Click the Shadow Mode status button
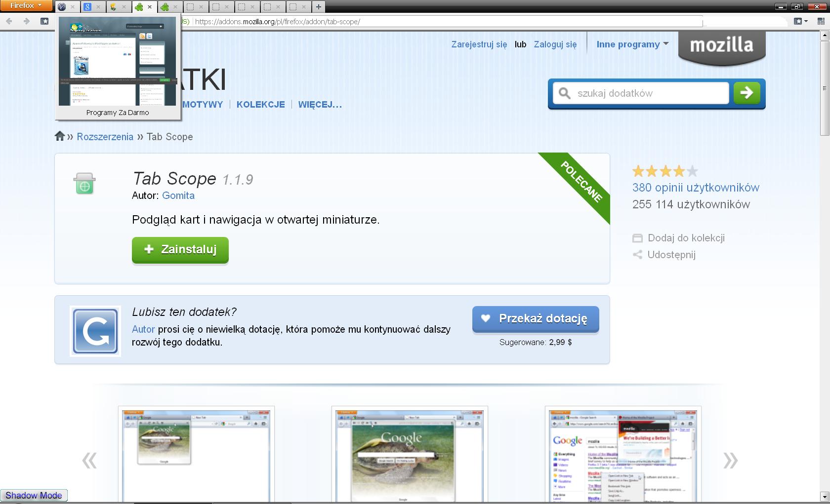This screenshot has width=830, height=504. [x=34, y=496]
